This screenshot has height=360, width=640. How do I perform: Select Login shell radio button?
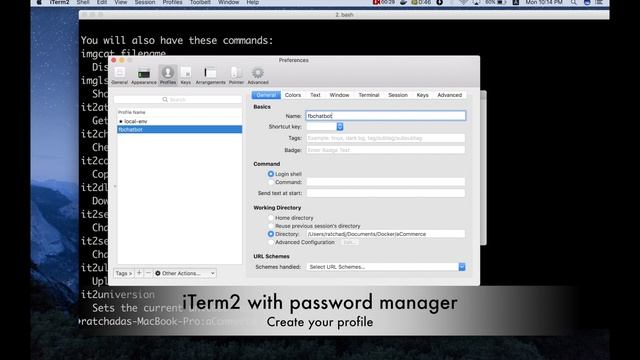pyautogui.click(x=271, y=174)
